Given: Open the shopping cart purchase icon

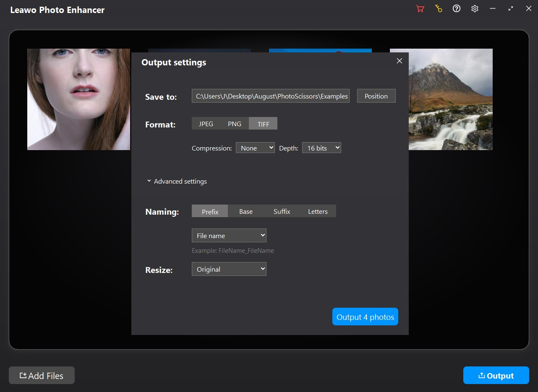Looking at the screenshot, I should [x=420, y=9].
